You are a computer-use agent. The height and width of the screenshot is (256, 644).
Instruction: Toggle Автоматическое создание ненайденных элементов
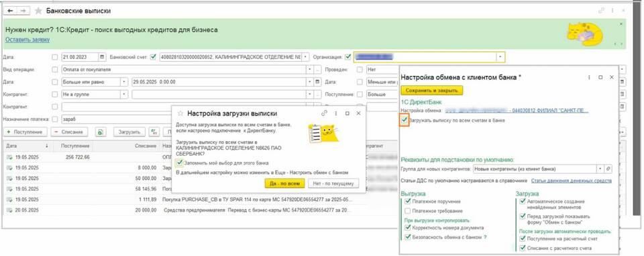523,202
